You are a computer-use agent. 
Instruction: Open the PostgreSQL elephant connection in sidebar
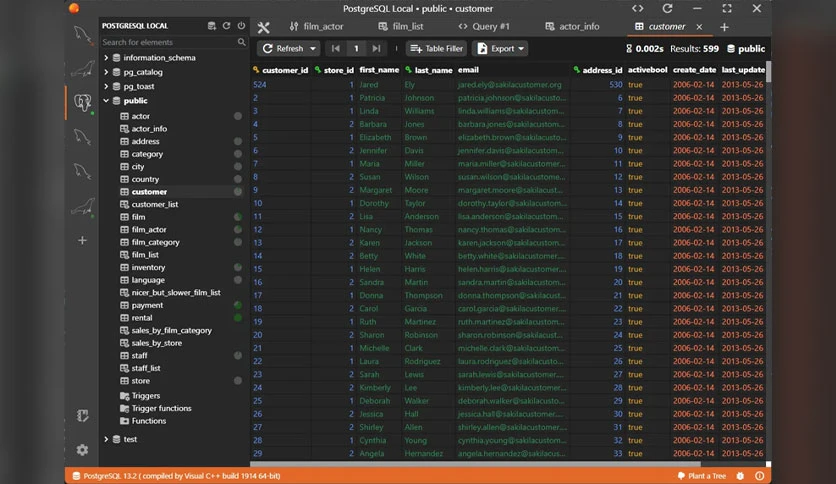pos(83,102)
